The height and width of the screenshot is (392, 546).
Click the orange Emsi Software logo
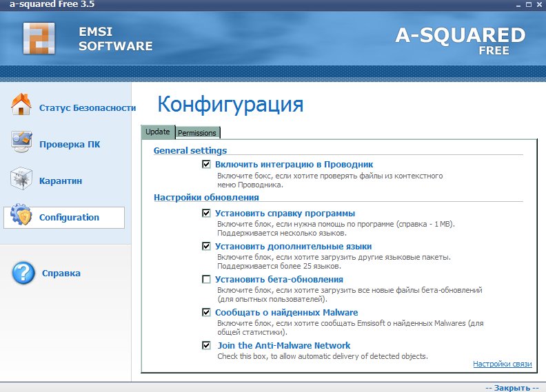(x=39, y=39)
